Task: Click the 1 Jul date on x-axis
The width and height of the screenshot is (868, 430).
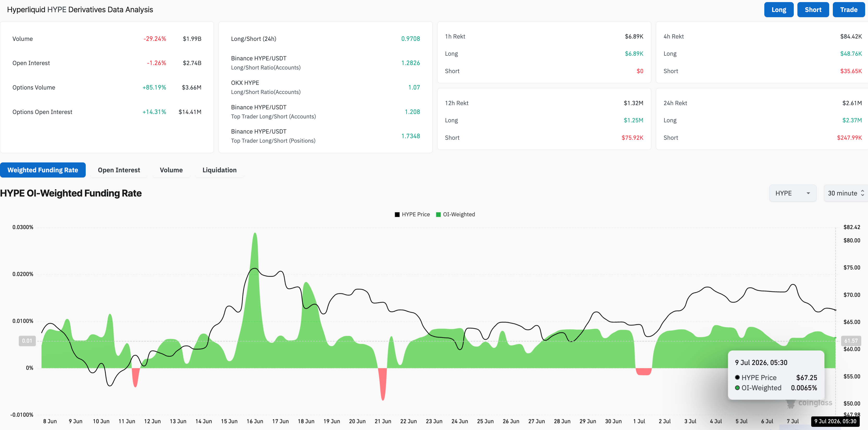Action: (x=639, y=421)
